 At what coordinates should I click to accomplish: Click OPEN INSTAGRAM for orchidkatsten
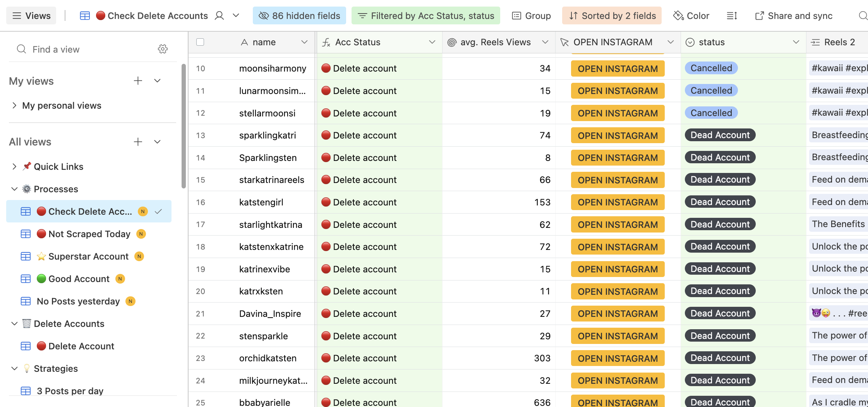click(618, 358)
